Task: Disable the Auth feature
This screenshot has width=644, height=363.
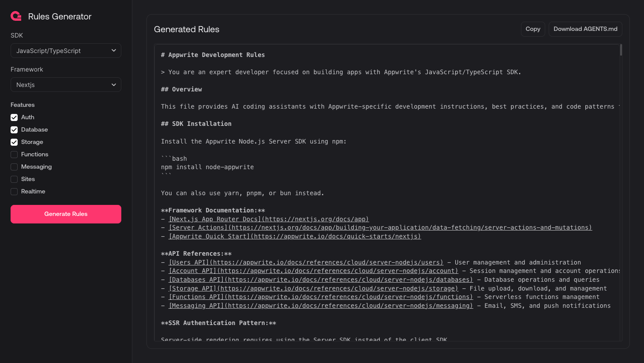Action: pos(14,117)
